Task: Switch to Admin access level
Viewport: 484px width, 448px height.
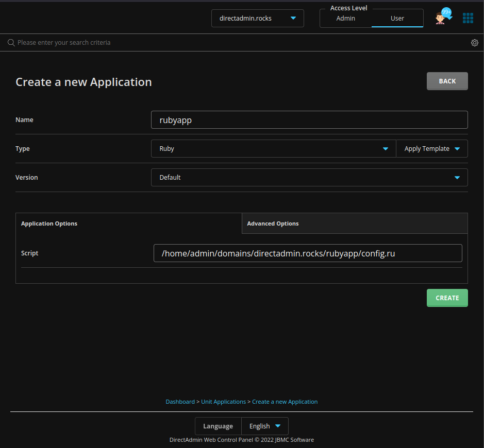Action: point(345,18)
